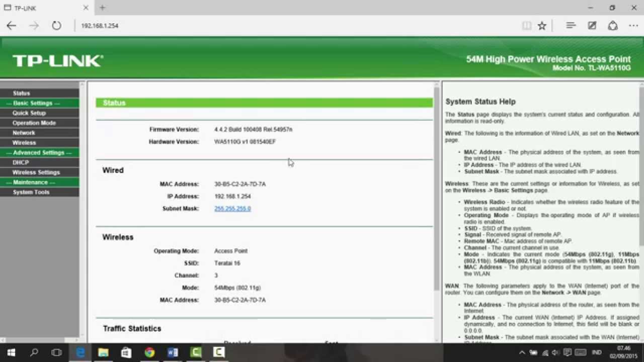644x362 pixels.
Task: Click System Status Help heading
Action: 480,102
